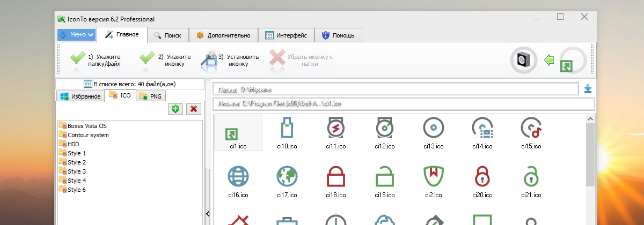The height and width of the screenshot is (225, 644).
Task: Click the Папка path field
Action: pyautogui.click(x=395, y=89)
